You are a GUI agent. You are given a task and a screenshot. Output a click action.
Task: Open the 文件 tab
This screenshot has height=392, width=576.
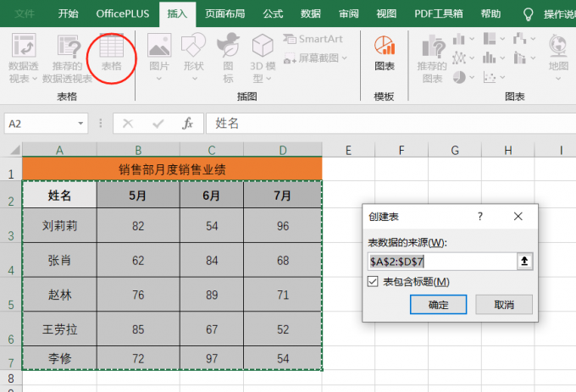pos(25,14)
